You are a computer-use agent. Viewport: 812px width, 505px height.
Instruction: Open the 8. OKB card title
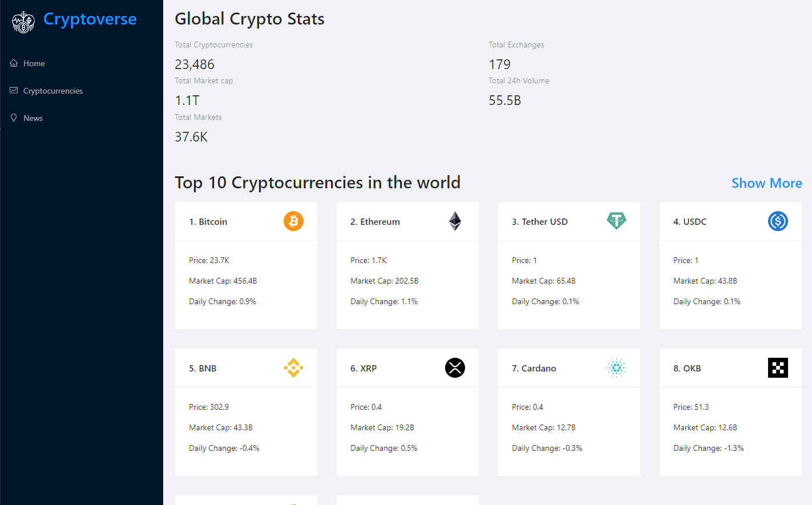pyautogui.click(x=687, y=368)
